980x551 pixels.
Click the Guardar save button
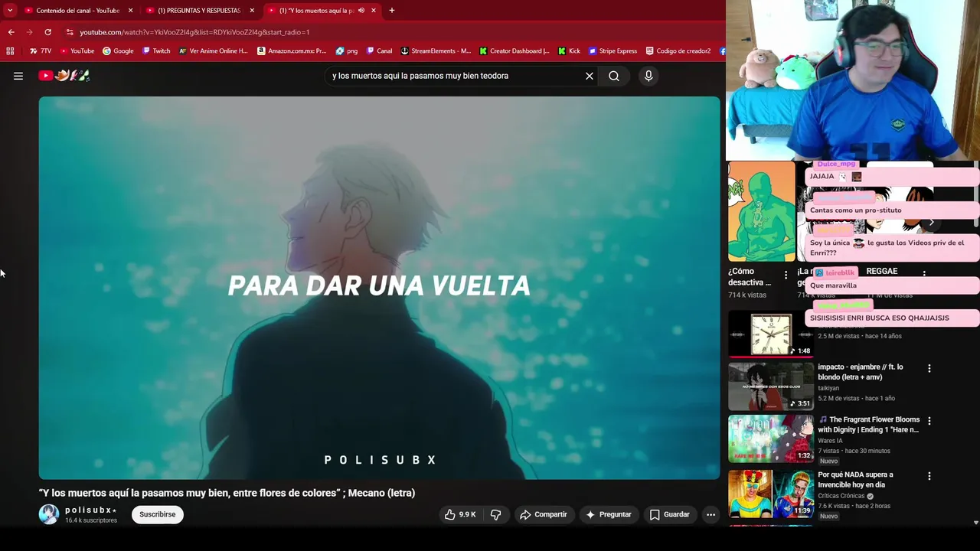(x=670, y=514)
